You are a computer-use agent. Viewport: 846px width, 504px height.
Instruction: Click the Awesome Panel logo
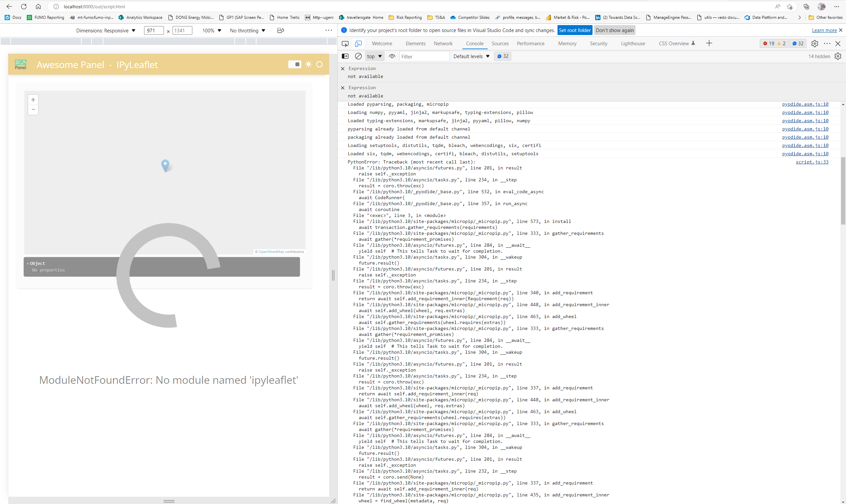point(20,64)
